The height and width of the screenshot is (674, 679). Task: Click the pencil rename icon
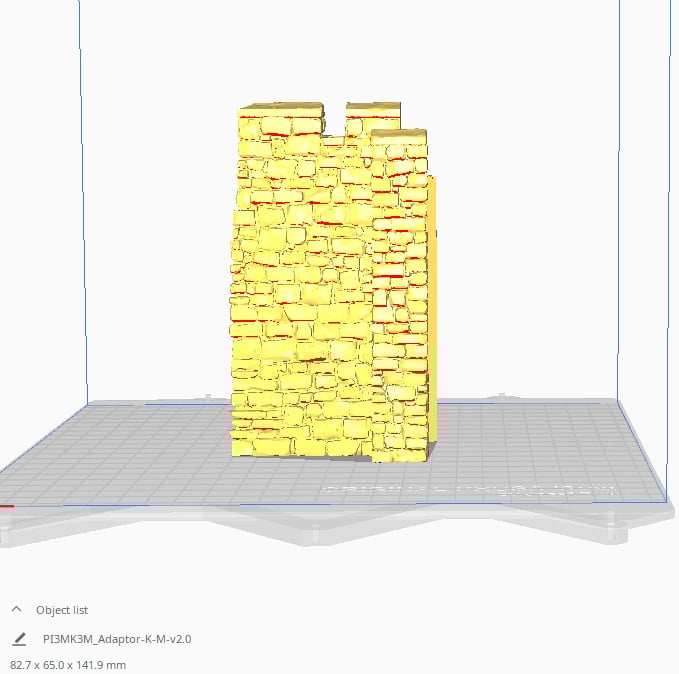point(18,638)
